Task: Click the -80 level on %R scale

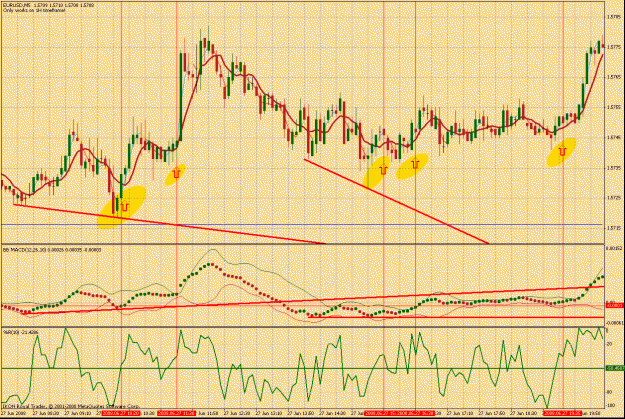Action: pyautogui.click(x=610, y=392)
